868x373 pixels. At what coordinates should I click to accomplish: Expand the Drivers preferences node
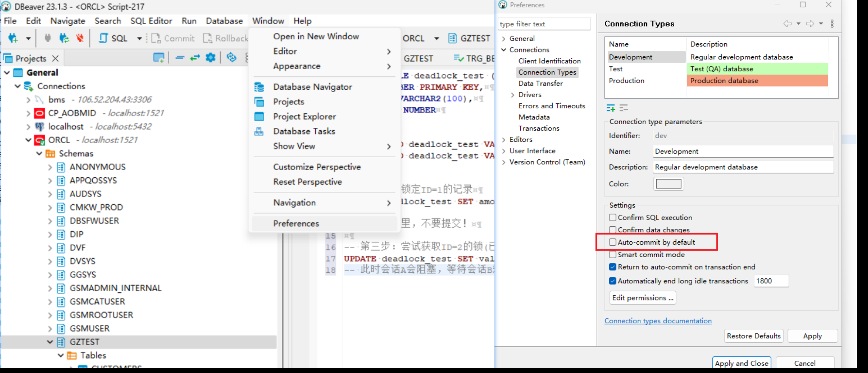coord(513,95)
